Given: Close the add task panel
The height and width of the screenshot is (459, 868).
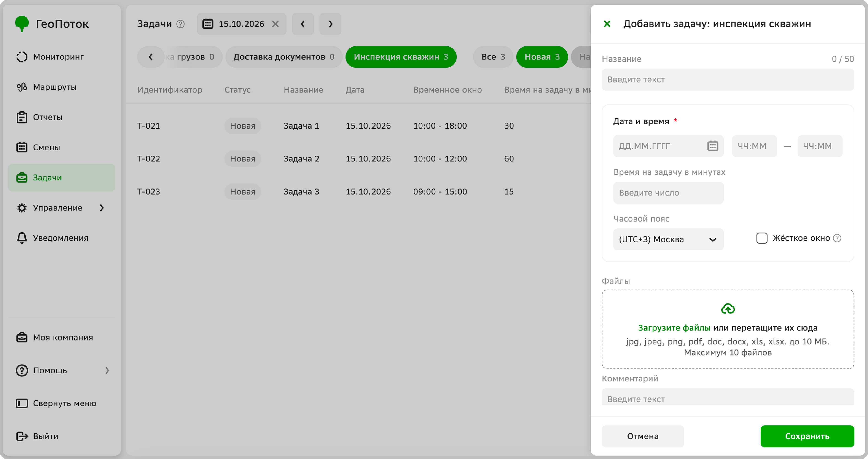Looking at the screenshot, I should coord(607,24).
